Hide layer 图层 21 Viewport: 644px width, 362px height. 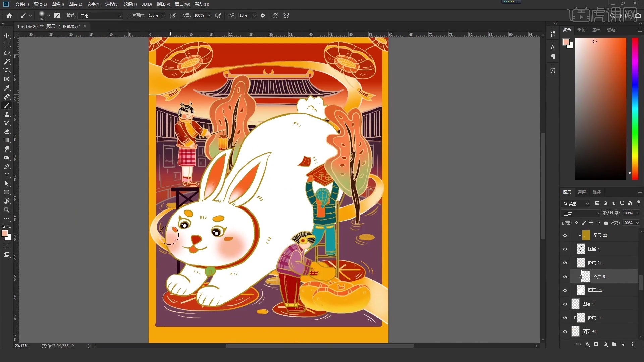point(565,263)
